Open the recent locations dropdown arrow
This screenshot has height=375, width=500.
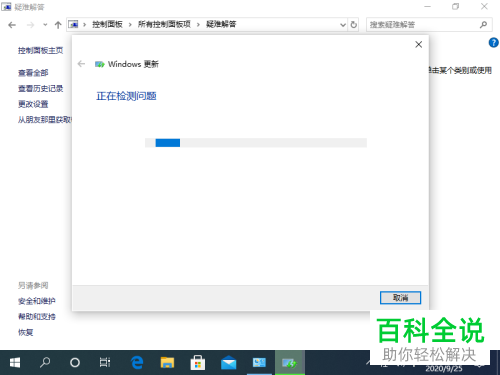tap(45, 25)
